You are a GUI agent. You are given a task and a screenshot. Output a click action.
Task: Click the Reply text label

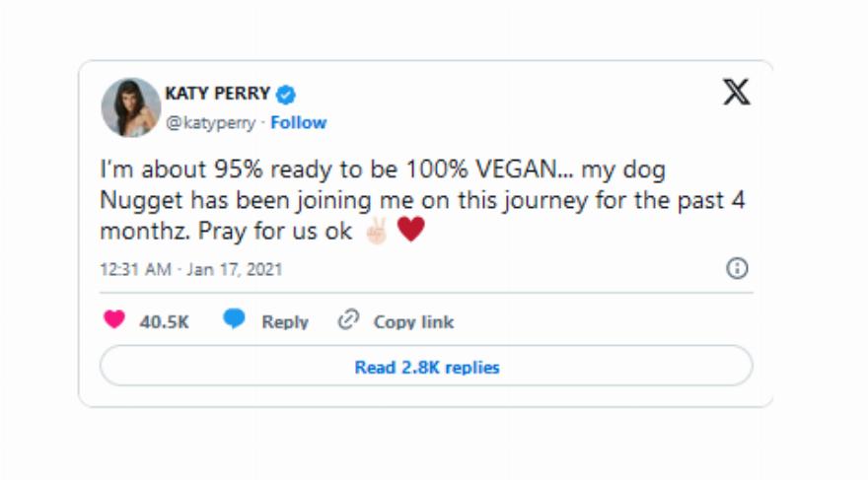tap(285, 322)
